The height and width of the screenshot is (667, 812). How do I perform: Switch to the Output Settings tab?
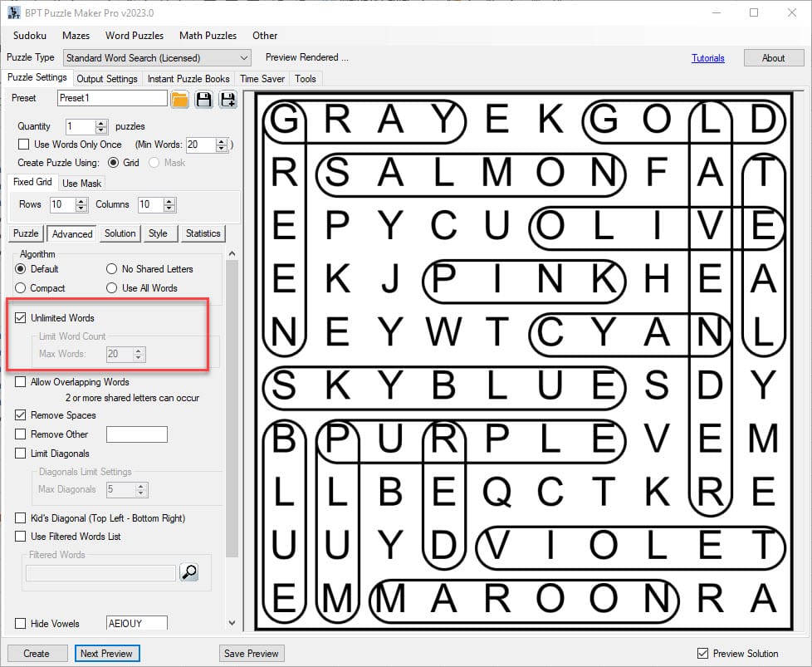coord(107,79)
